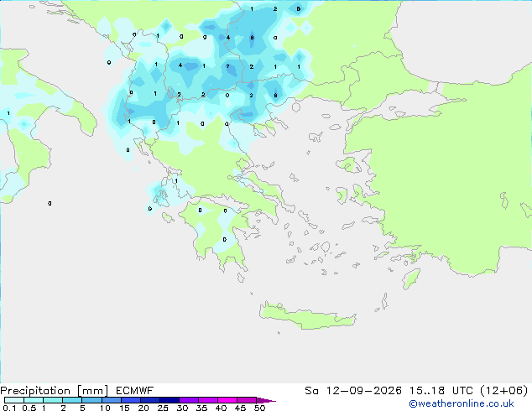Click the island of Crete on the map
This screenshot has width=532, height=411.
(307, 316)
